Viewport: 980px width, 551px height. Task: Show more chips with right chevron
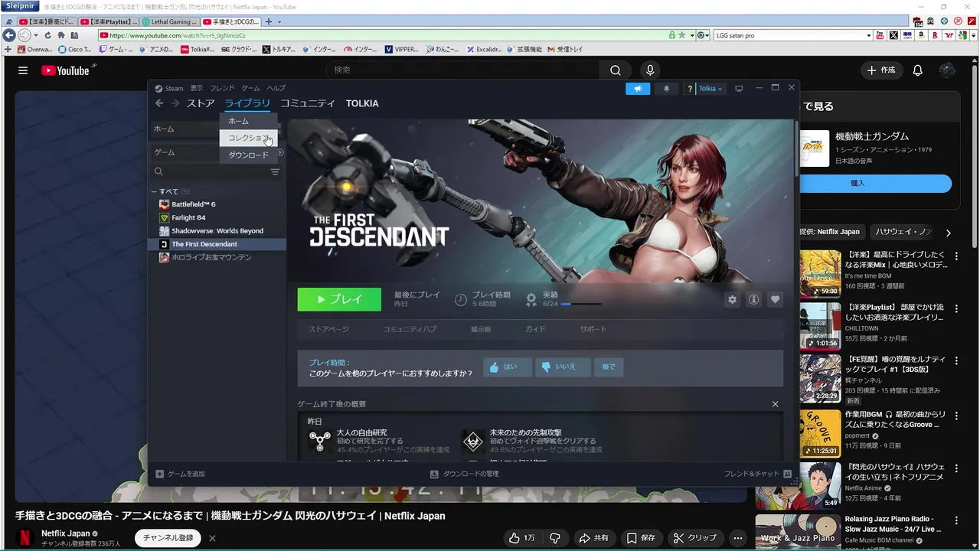click(x=948, y=233)
